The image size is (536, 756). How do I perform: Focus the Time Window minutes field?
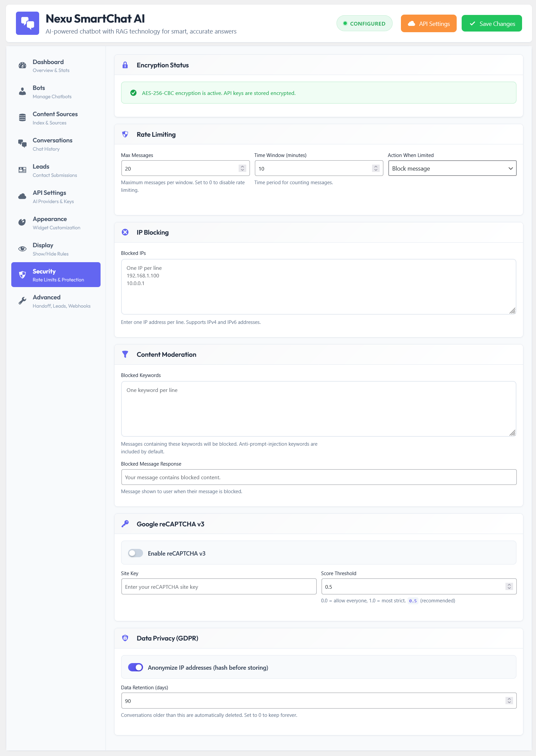pos(319,168)
